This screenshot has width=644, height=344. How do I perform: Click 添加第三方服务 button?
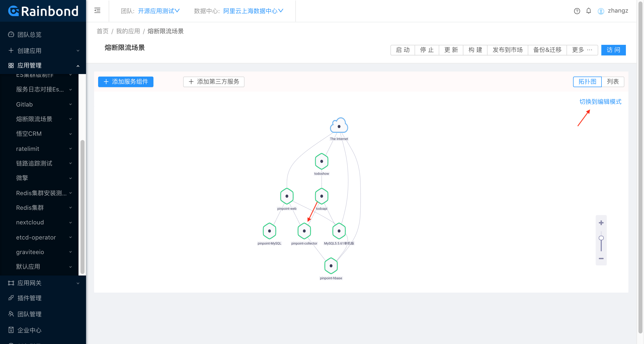coord(214,82)
